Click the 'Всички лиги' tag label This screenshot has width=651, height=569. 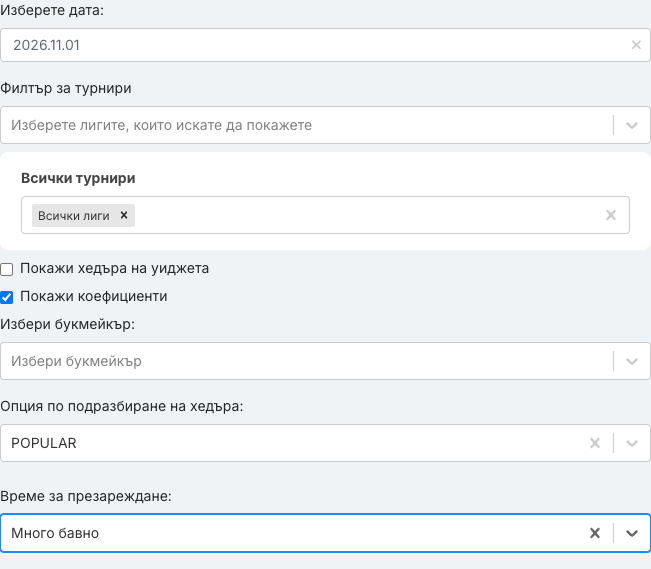pyautogui.click(x=73, y=216)
